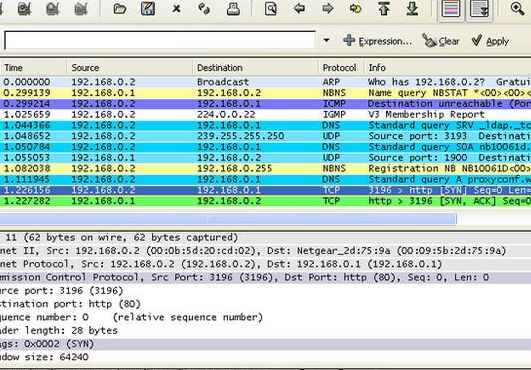This screenshot has width=531, height=370.
Task: Select the IGMP V3 Membership Report packet
Action: tap(266, 114)
